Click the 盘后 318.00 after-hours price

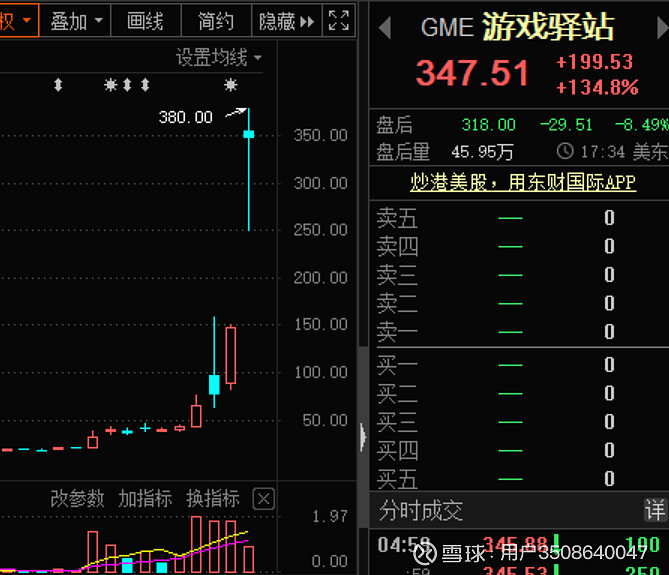[489, 125]
